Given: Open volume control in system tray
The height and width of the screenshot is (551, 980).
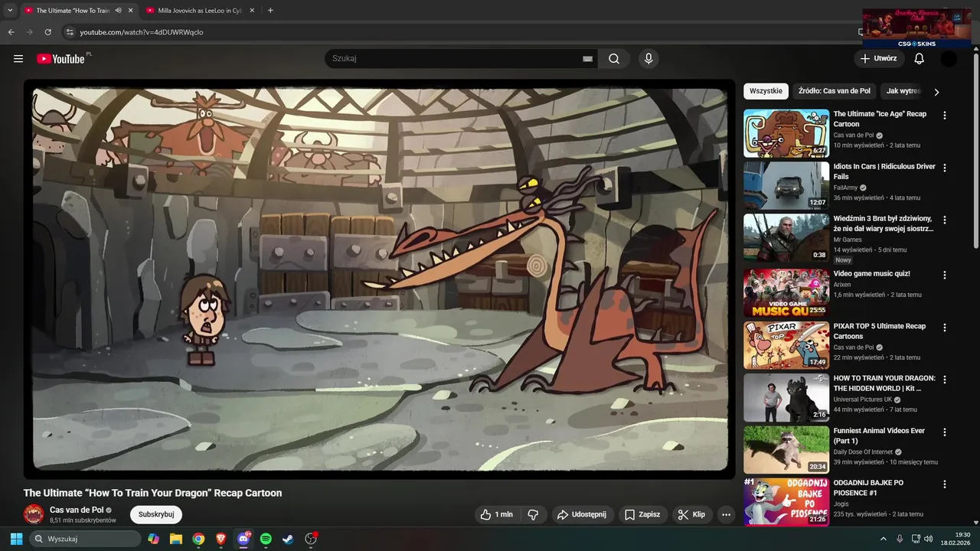Looking at the screenshot, I should (928, 539).
